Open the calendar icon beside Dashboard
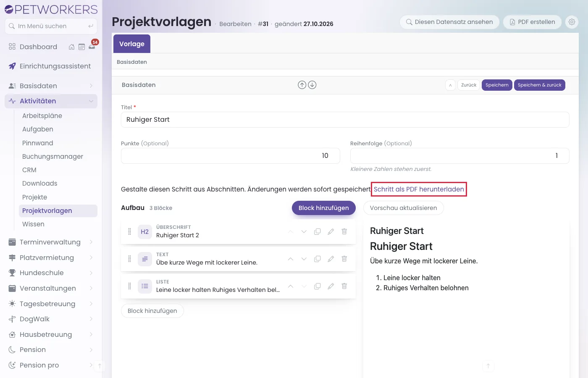The image size is (588, 378). click(81, 47)
